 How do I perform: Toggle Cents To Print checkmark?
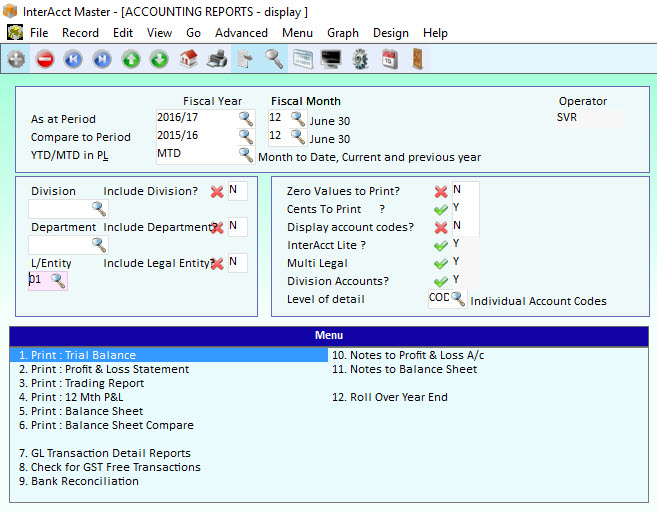[x=441, y=209]
